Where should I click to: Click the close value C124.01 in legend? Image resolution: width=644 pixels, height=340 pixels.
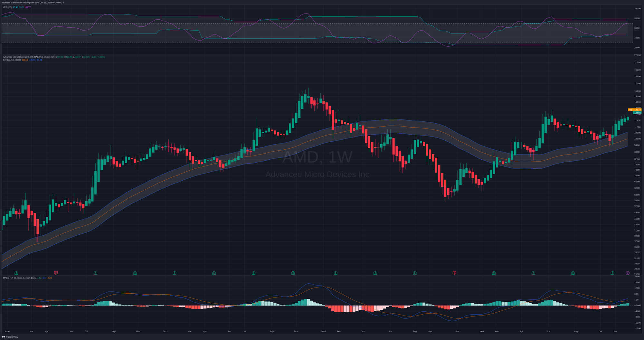click(86, 57)
